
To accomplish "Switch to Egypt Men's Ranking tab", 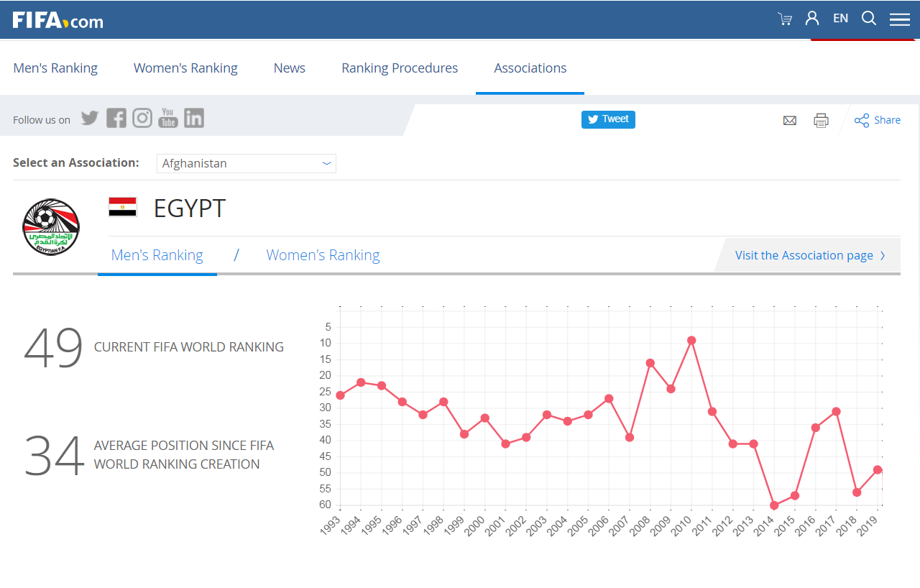I will coord(157,255).
